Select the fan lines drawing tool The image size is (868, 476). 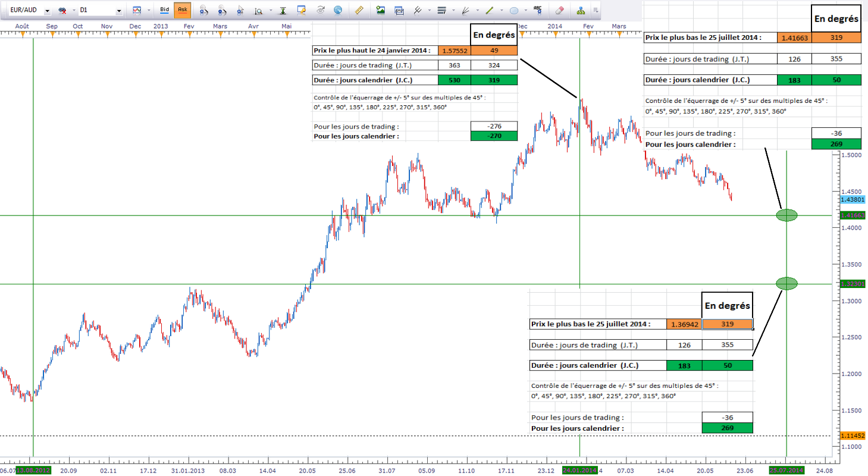click(466, 10)
